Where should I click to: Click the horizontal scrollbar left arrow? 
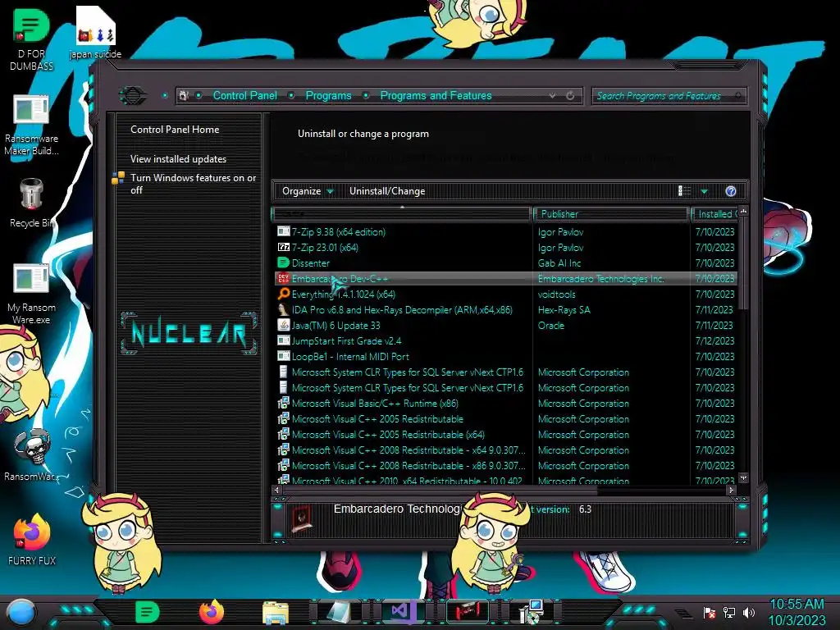coord(276,490)
